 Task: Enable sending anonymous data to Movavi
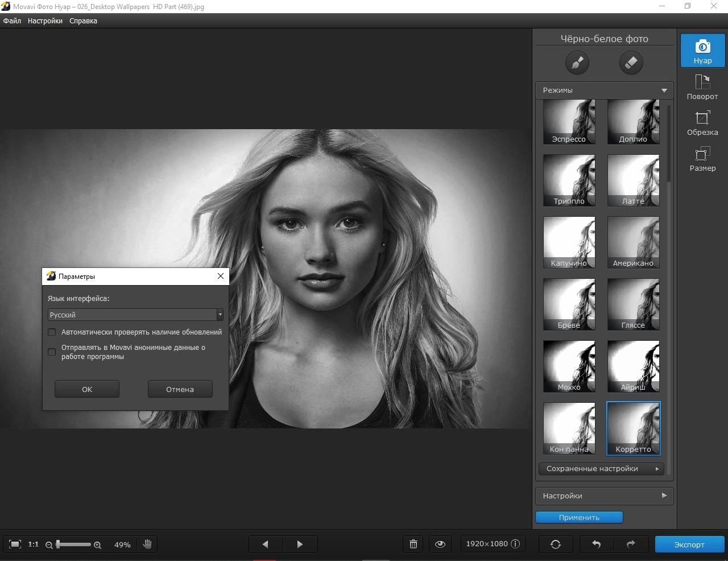point(52,352)
